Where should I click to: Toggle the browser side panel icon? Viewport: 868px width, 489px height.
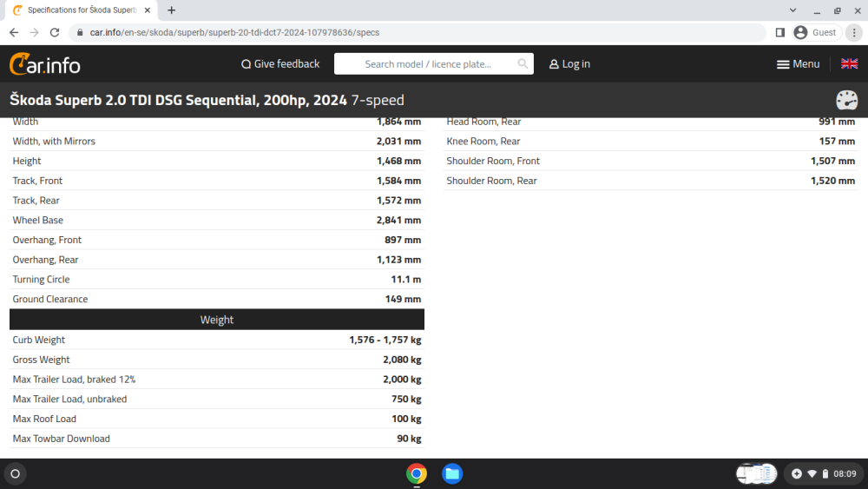pos(780,33)
